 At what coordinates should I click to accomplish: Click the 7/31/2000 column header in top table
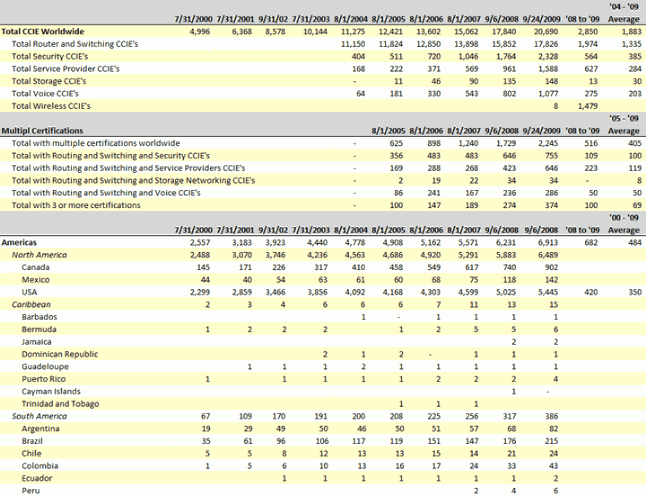(193, 19)
